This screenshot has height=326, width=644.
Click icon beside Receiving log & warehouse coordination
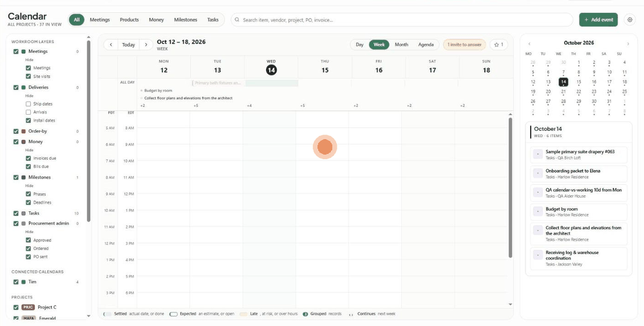pyautogui.click(x=538, y=255)
